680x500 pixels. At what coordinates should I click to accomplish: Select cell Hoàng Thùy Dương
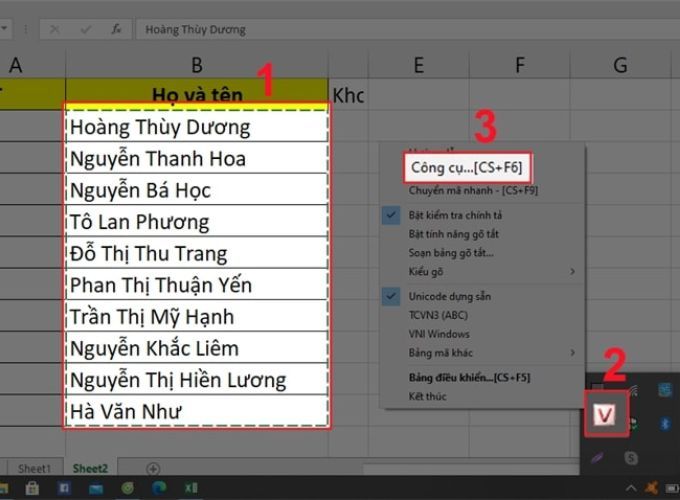pos(197,126)
